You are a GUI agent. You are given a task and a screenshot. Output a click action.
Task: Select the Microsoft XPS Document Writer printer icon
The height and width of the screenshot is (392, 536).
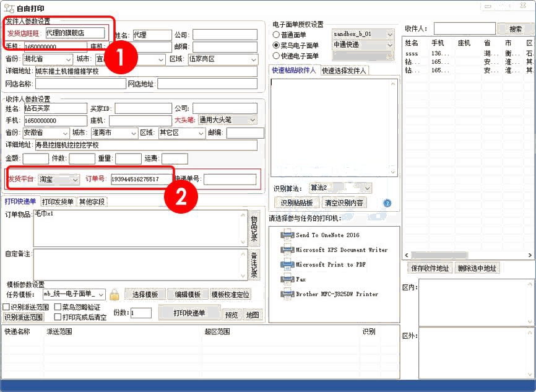tap(287, 250)
